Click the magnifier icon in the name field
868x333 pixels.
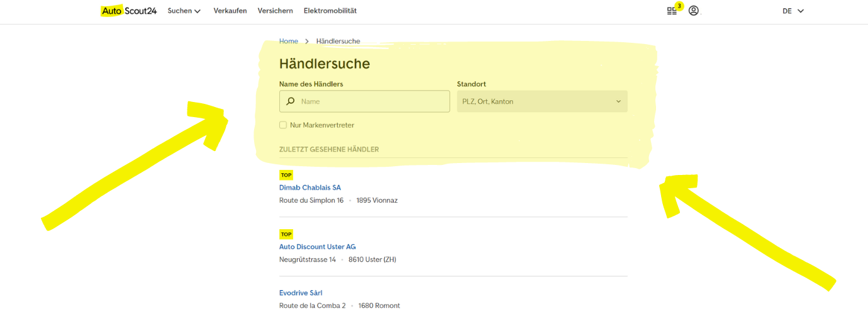pos(291,101)
